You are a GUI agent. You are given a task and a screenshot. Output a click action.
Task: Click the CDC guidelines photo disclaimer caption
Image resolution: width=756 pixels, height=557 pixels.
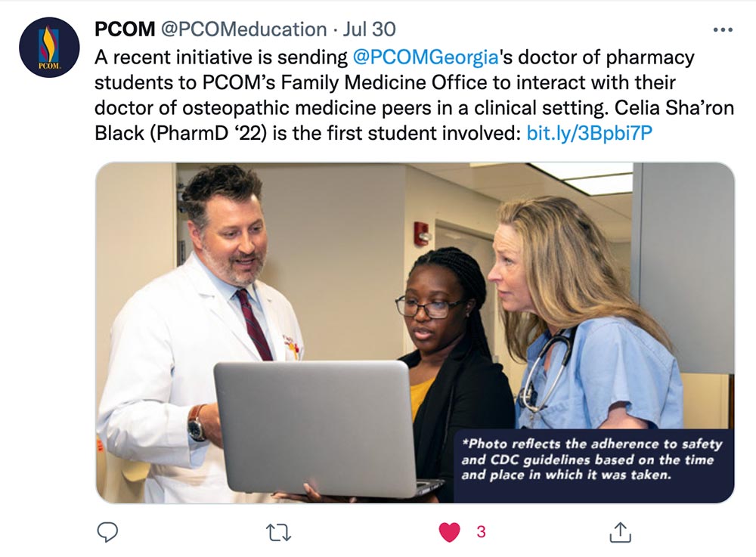pos(593,460)
